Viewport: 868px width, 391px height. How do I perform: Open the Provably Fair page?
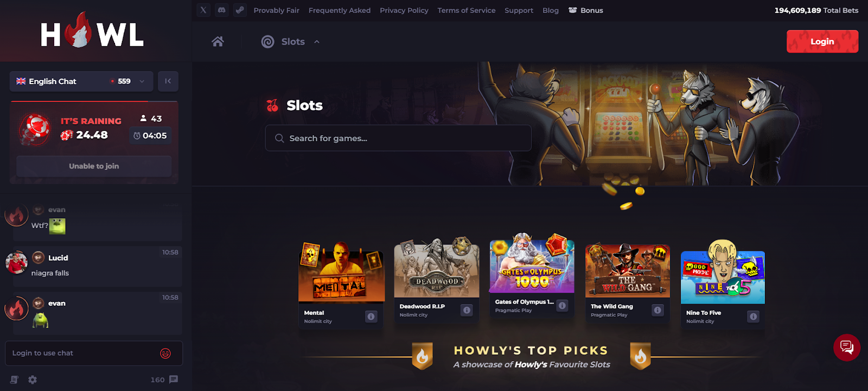tap(276, 10)
